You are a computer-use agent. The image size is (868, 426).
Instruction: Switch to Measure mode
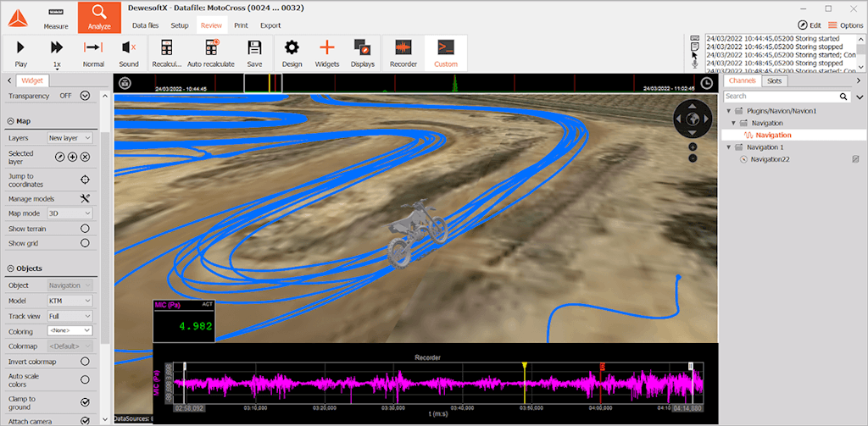[56, 18]
